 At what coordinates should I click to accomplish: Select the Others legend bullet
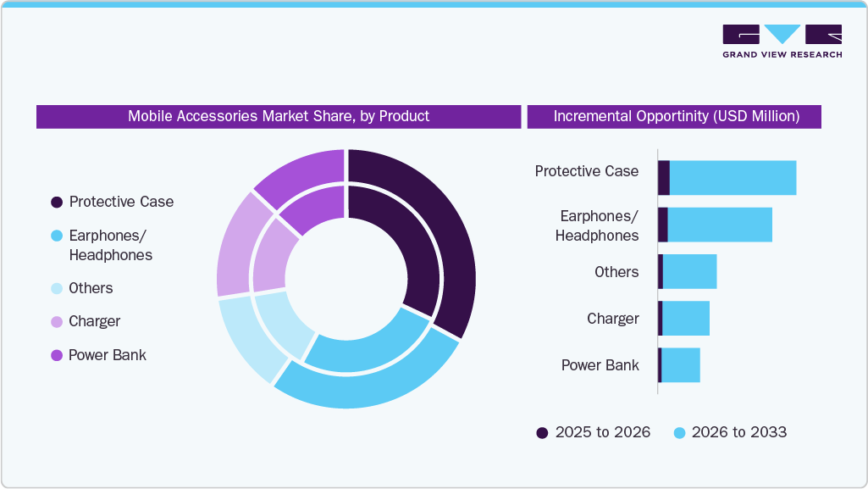[56, 288]
